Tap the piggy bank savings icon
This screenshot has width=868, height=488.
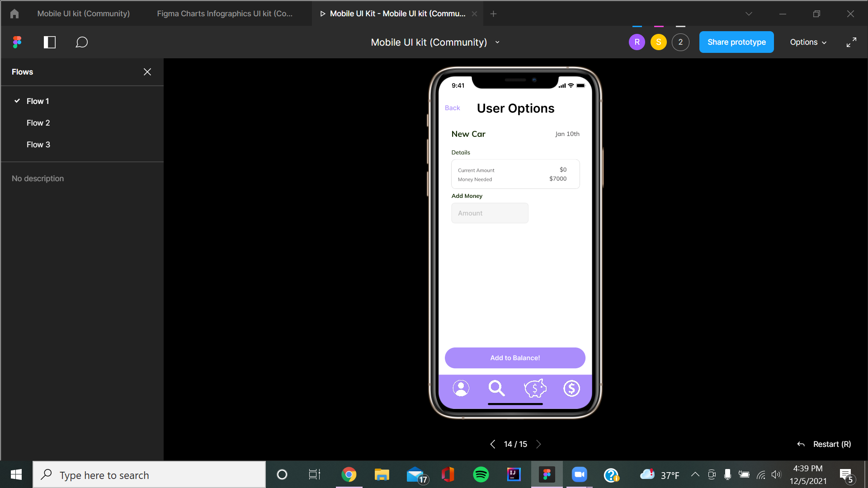(535, 388)
